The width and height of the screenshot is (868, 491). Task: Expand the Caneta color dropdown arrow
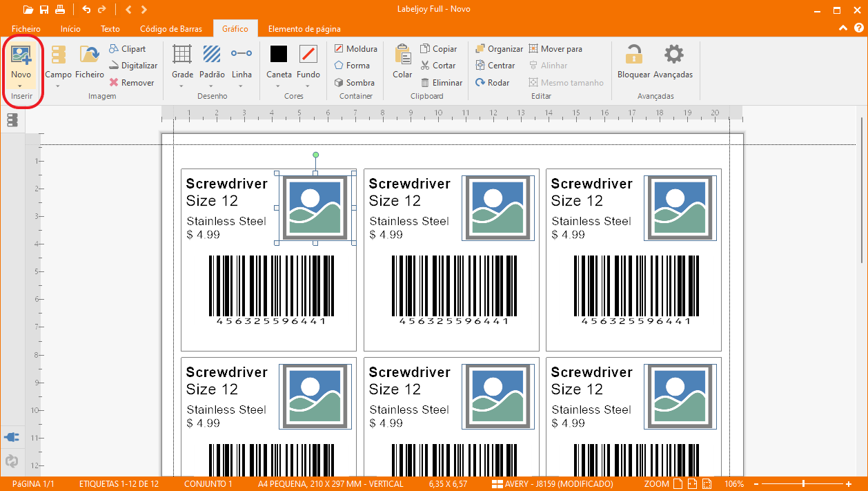pyautogui.click(x=279, y=86)
